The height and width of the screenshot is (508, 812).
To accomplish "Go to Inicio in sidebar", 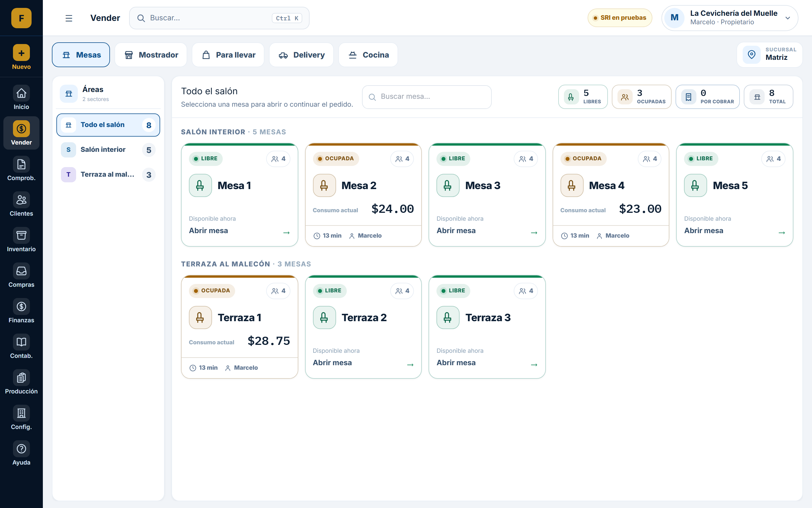I will point(21,98).
